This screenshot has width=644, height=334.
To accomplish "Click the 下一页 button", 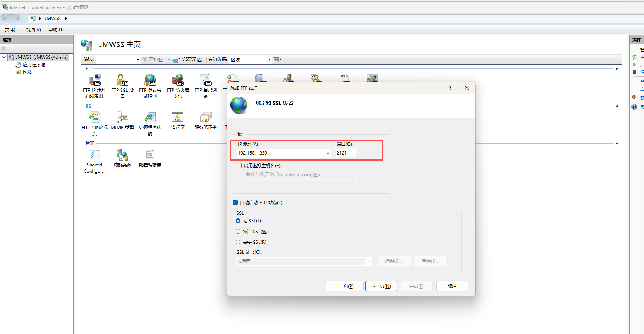I will 381,286.
